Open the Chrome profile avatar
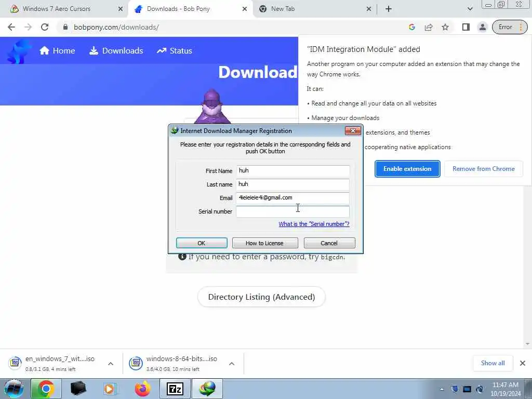 [482, 27]
